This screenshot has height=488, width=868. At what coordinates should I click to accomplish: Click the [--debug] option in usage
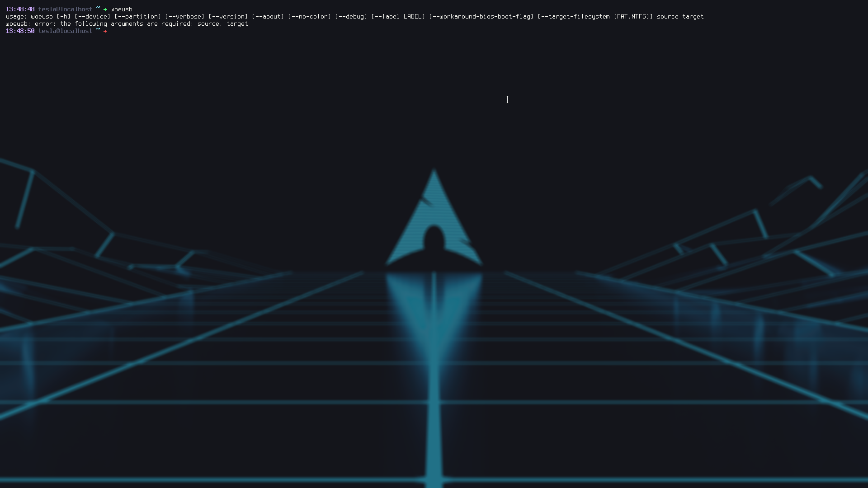click(351, 17)
